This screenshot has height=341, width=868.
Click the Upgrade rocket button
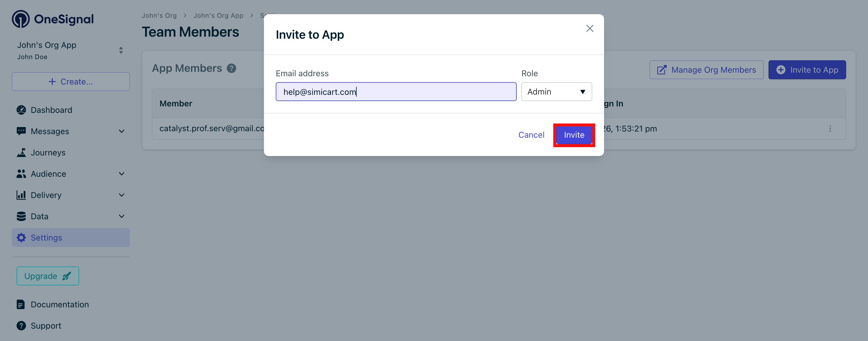(48, 276)
